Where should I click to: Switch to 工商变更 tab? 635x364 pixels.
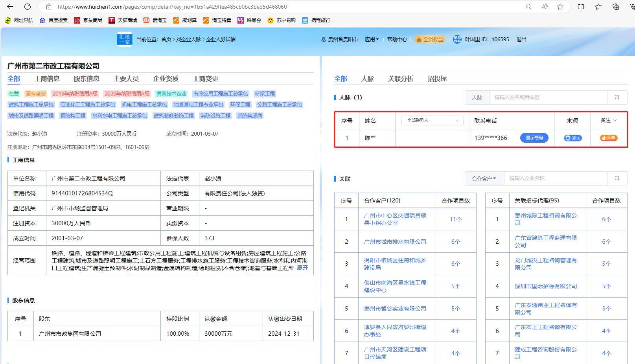(x=205, y=79)
